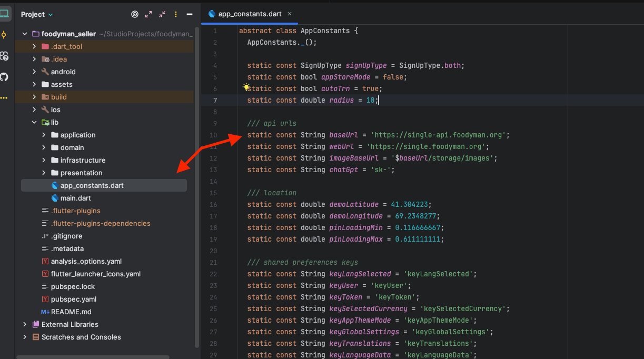Screen dimensions: 644x359
Task: Click the More tool windows dots icon
Action: click(4, 98)
